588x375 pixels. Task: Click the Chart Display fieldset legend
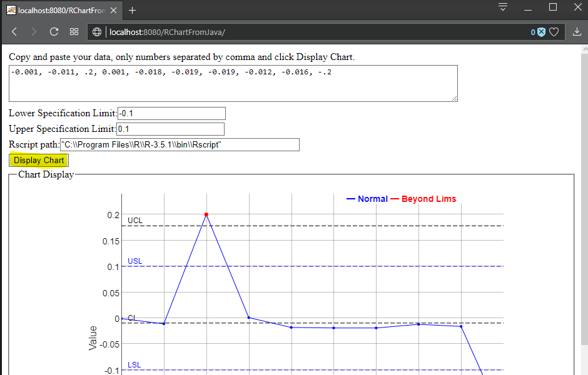pos(46,174)
